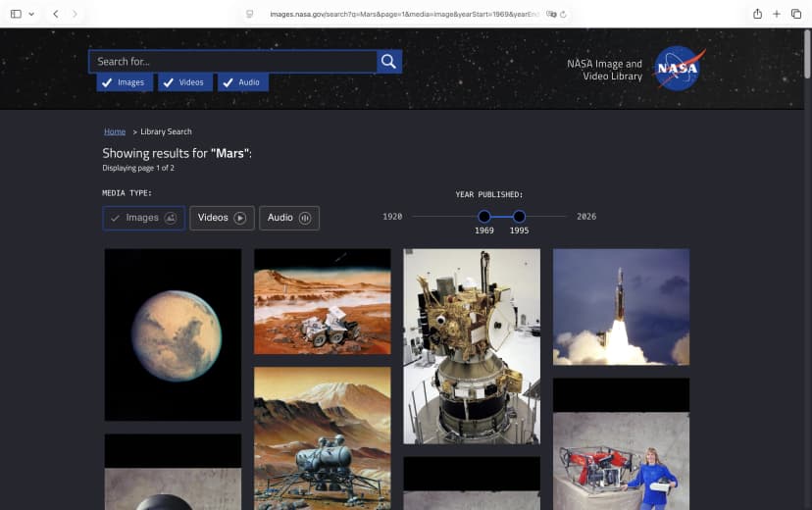Viewport: 812px width, 510px height.
Task: Open the Mars rover artwork thumbnail
Action: tap(322, 301)
